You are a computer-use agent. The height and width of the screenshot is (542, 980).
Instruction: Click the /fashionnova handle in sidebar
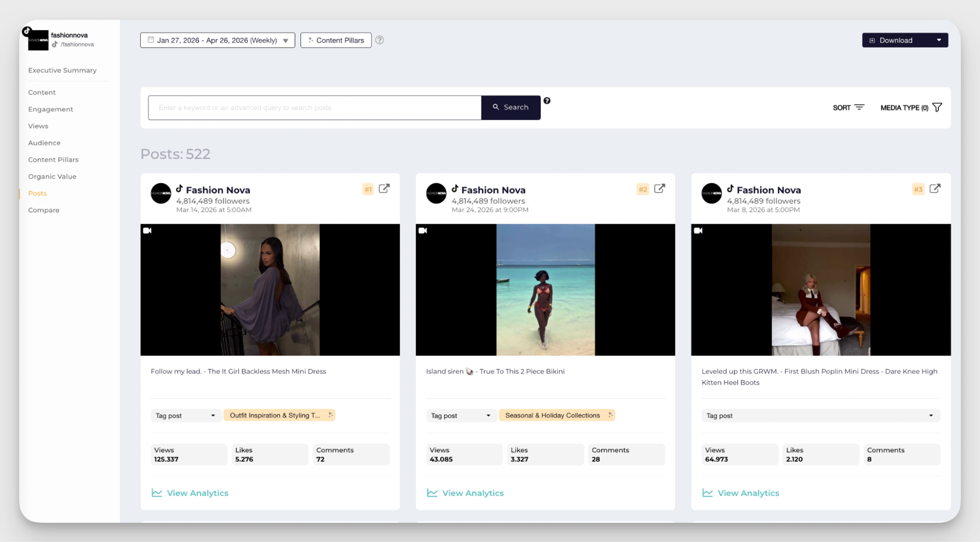point(77,45)
